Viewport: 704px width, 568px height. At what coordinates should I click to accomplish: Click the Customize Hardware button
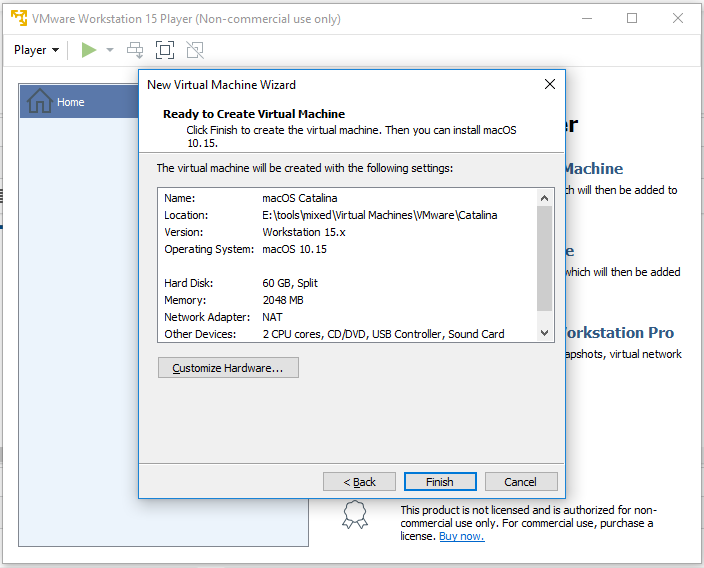point(228,368)
